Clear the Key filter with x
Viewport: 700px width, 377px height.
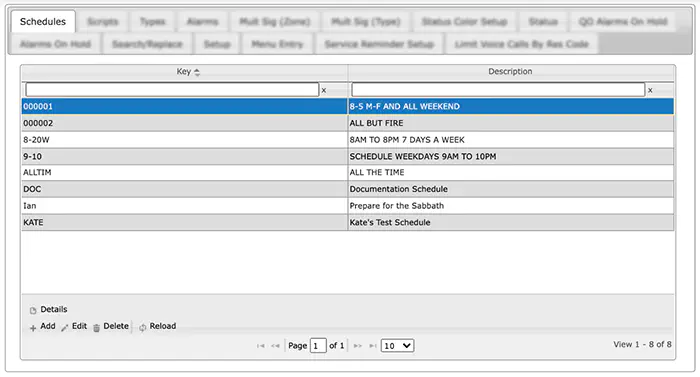click(324, 90)
